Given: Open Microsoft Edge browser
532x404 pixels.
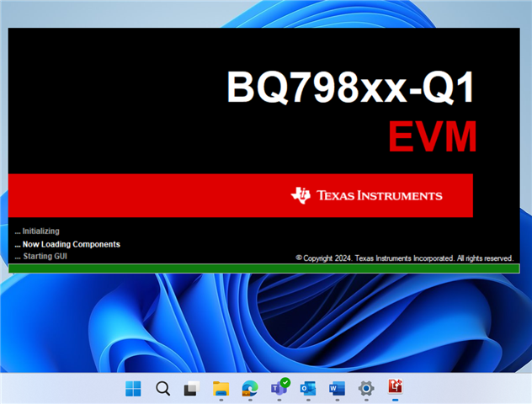Looking at the screenshot, I should click(250, 388).
